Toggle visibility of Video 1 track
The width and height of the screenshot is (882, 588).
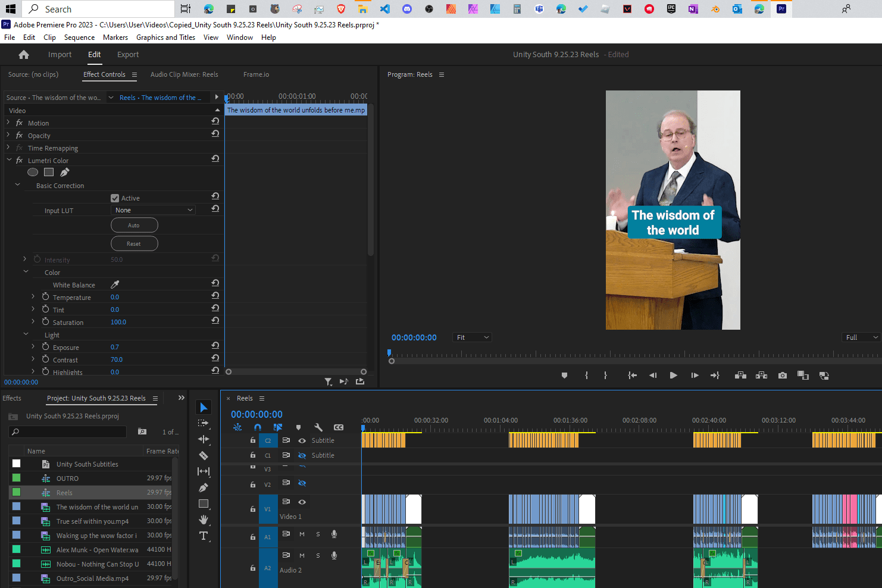[x=302, y=502]
